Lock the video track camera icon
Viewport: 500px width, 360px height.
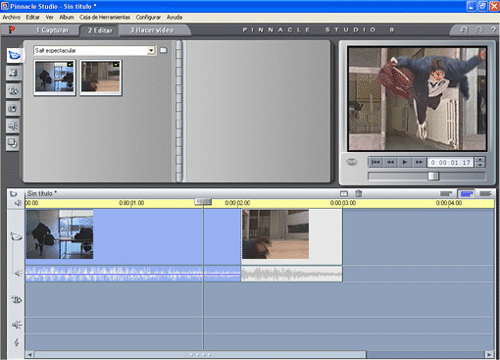point(16,237)
